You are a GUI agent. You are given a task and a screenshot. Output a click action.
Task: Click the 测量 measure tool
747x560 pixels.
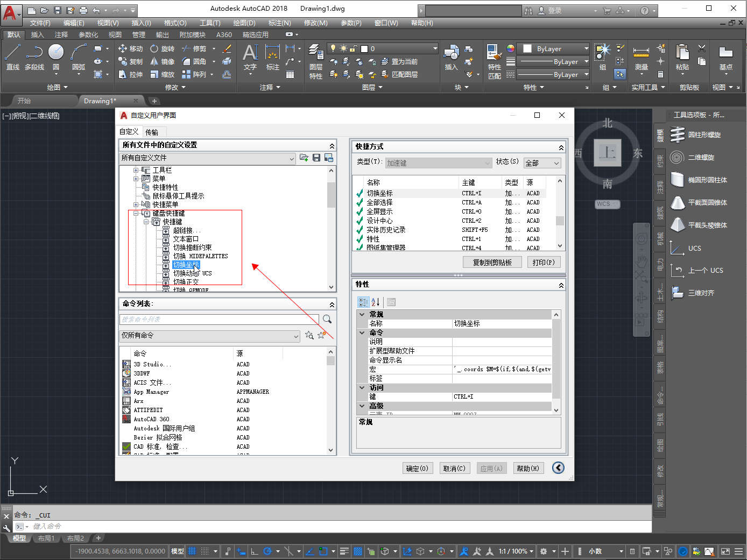coord(641,59)
